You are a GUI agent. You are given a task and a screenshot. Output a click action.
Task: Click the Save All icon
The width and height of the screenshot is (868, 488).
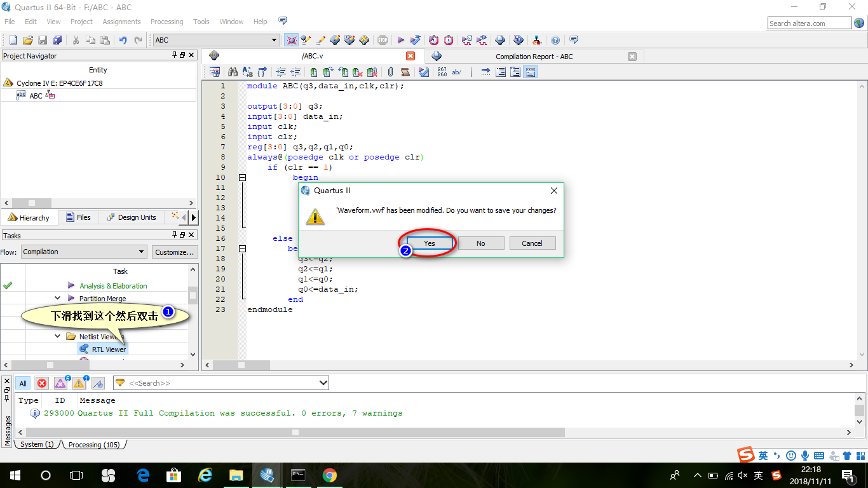point(57,40)
